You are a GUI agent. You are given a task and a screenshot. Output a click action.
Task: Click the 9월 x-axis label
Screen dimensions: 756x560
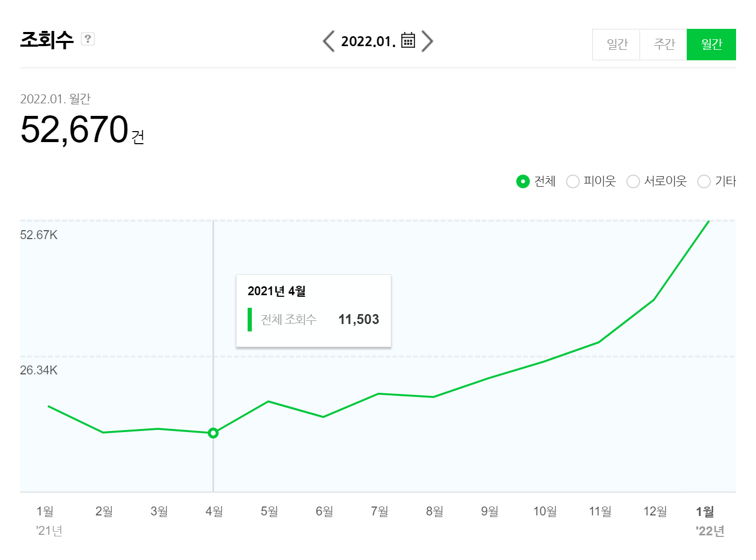click(x=489, y=511)
